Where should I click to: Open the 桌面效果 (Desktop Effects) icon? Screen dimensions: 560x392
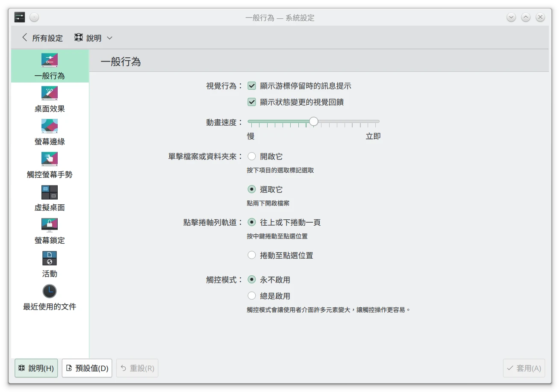pyautogui.click(x=50, y=93)
